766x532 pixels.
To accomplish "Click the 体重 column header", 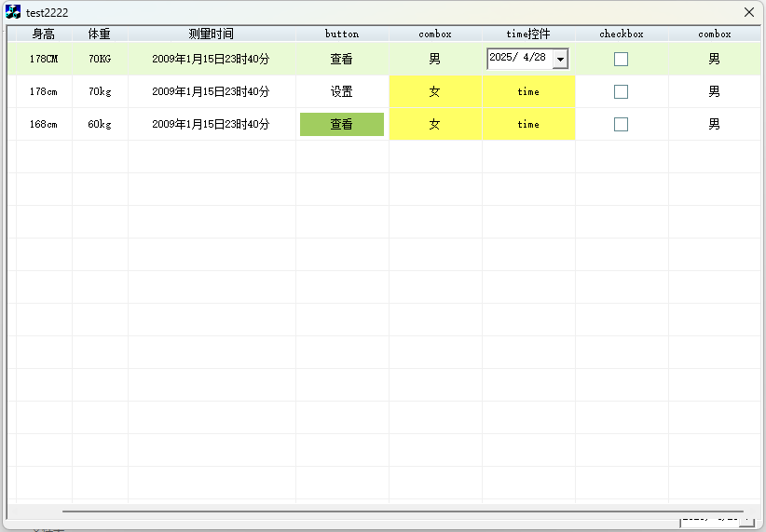I will (x=99, y=34).
